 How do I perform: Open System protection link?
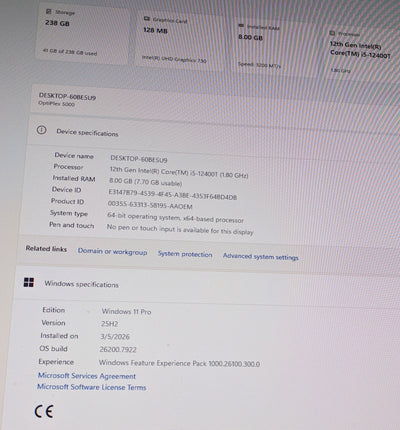pyautogui.click(x=185, y=254)
